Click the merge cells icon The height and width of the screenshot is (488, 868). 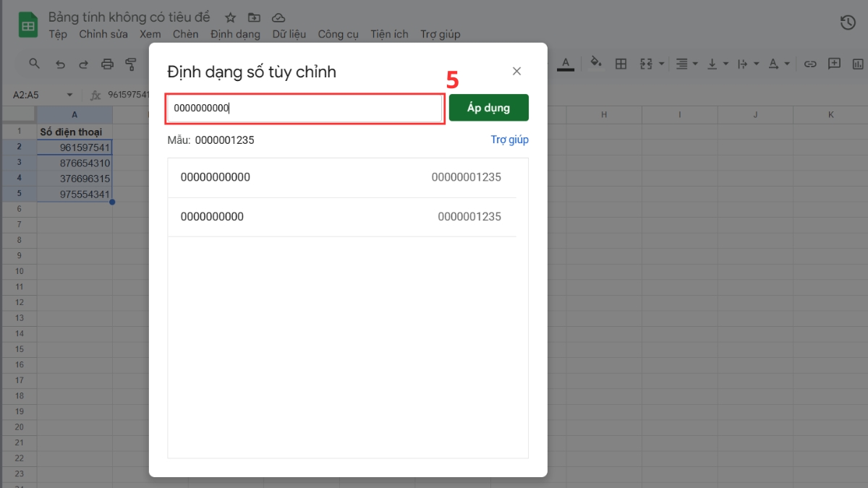646,64
